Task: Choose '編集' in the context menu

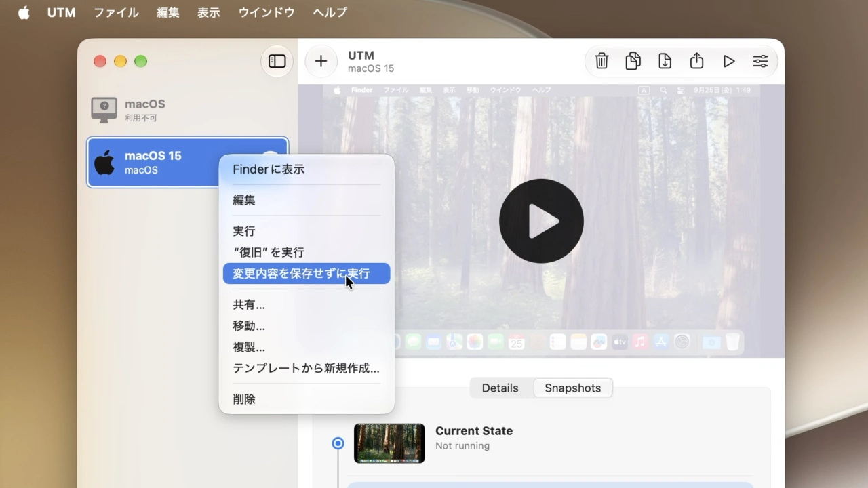Action: click(x=307, y=201)
